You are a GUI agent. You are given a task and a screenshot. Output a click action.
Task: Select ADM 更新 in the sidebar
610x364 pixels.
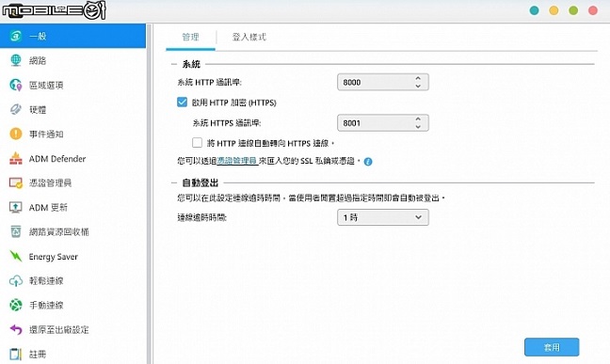(72, 207)
